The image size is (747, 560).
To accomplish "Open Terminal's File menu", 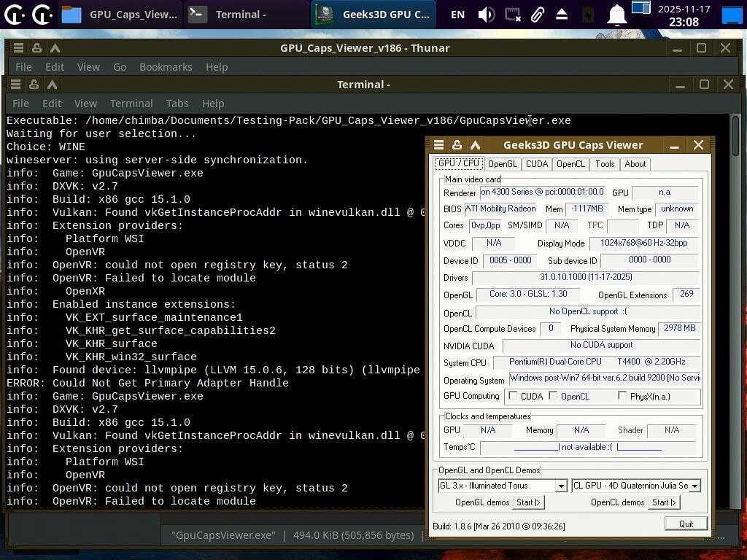I will tap(20, 104).
